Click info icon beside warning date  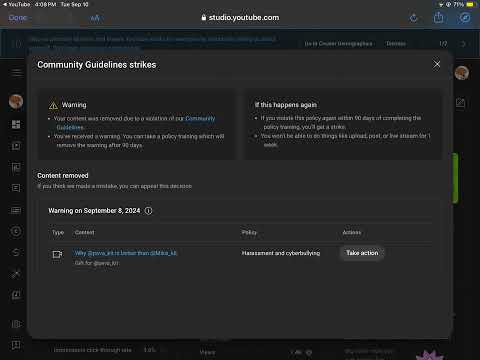(x=149, y=211)
